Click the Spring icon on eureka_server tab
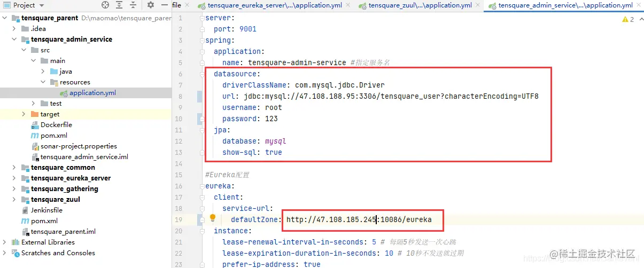This screenshot has height=268, width=644. click(x=201, y=6)
